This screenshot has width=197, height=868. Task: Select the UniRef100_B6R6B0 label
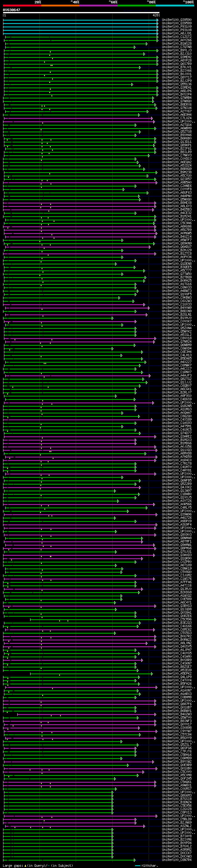coord(177,138)
